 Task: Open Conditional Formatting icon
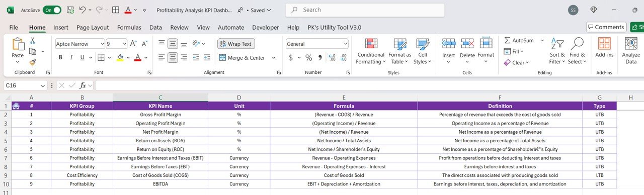pyautogui.click(x=371, y=44)
